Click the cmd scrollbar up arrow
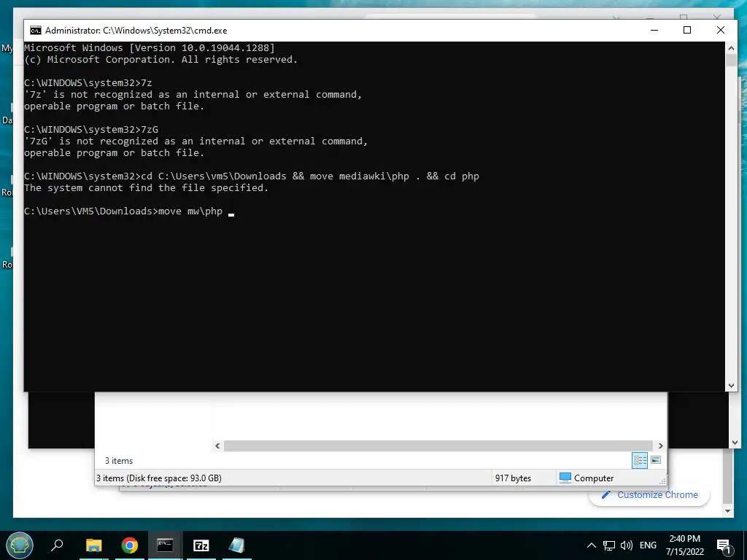This screenshot has width=747, height=560. [731, 47]
